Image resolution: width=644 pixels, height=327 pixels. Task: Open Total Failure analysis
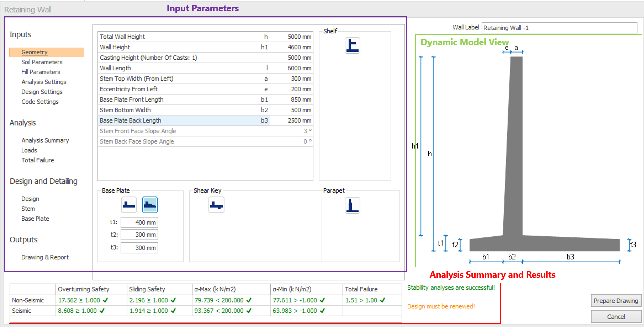38,160
